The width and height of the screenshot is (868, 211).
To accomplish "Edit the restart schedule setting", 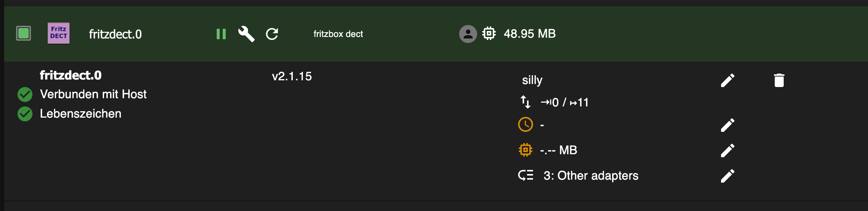I will coord(727,125).
